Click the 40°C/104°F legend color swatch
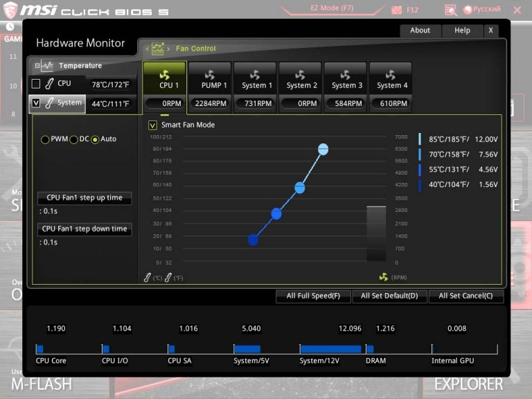This screenshot has width=532, height=399. (420, 185)
